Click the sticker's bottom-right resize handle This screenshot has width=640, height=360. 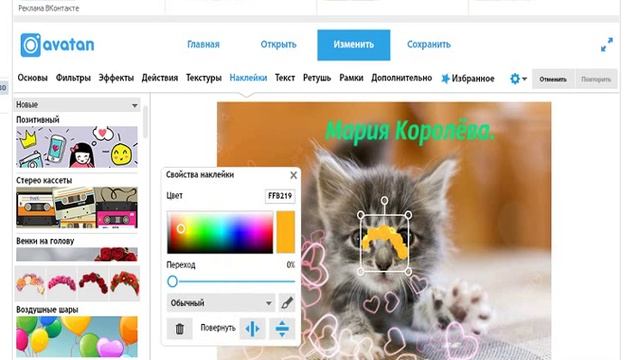408,271
